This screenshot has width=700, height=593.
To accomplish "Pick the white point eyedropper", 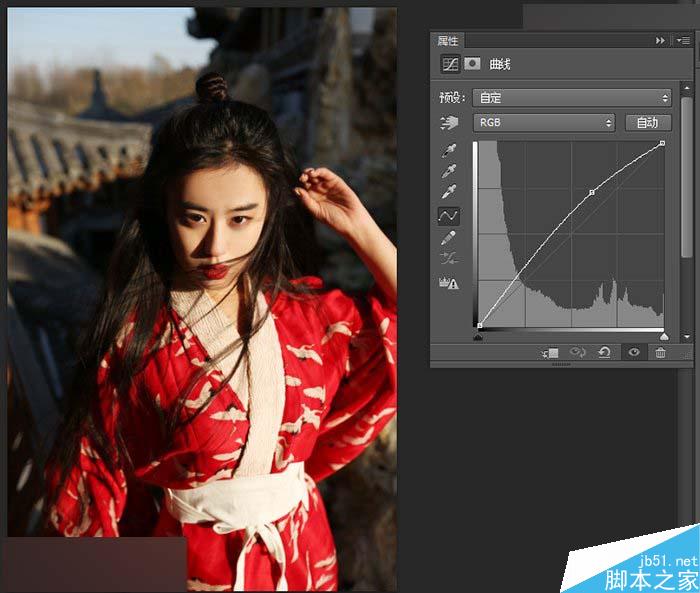I will click(449, 192).
